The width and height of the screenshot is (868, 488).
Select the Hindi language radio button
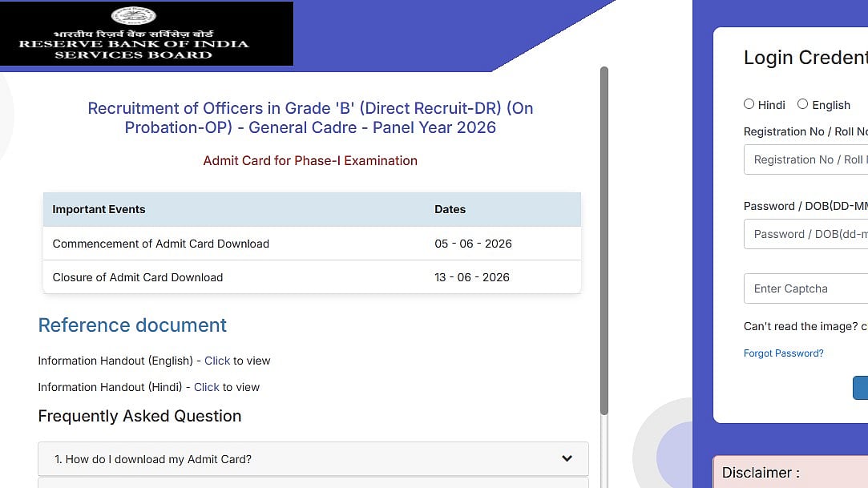tap(749, 104)
